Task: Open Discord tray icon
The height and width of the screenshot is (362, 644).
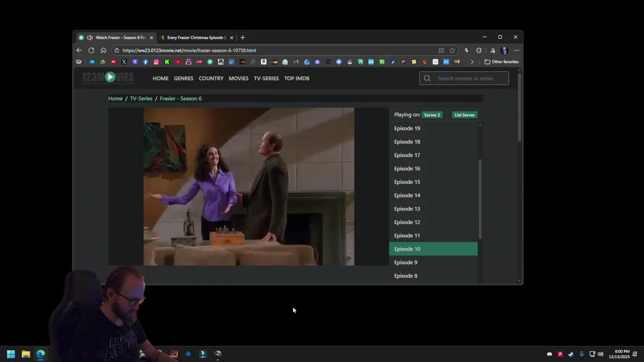Action: (x=549, y=354)
